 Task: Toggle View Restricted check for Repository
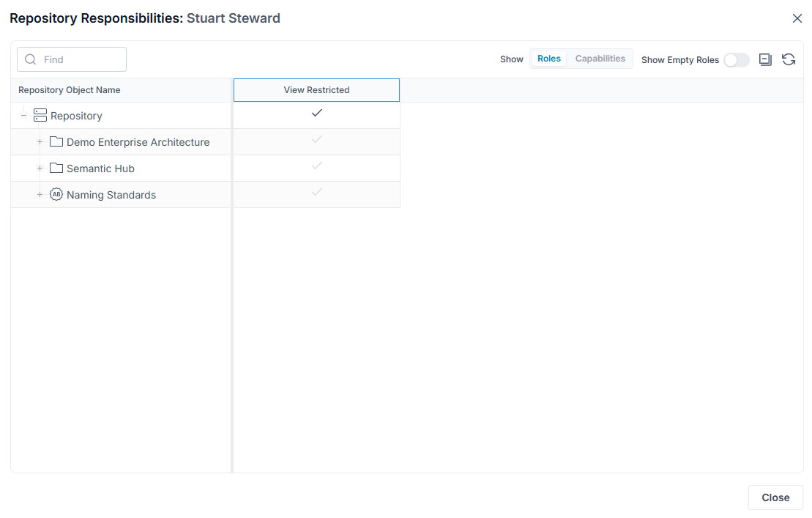[317, 113]
